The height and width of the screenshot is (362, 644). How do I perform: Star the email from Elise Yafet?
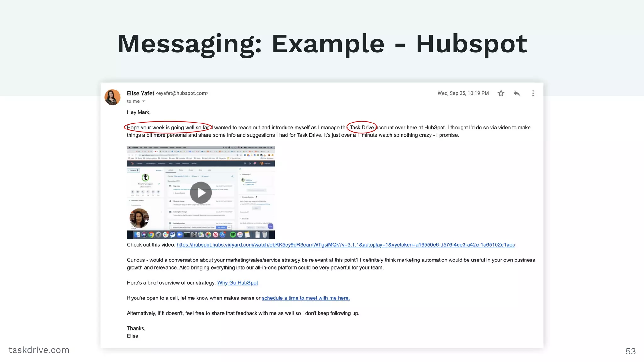click(x=501, y=93)
